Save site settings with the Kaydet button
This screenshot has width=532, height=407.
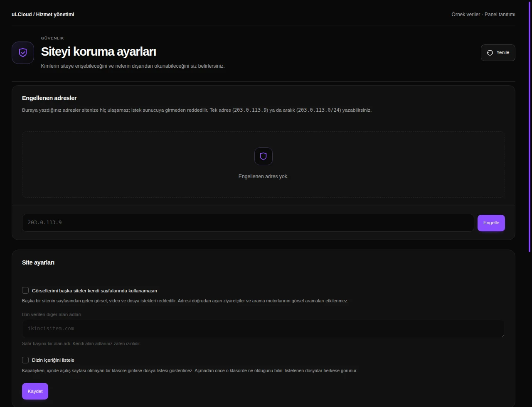(35, 391)
